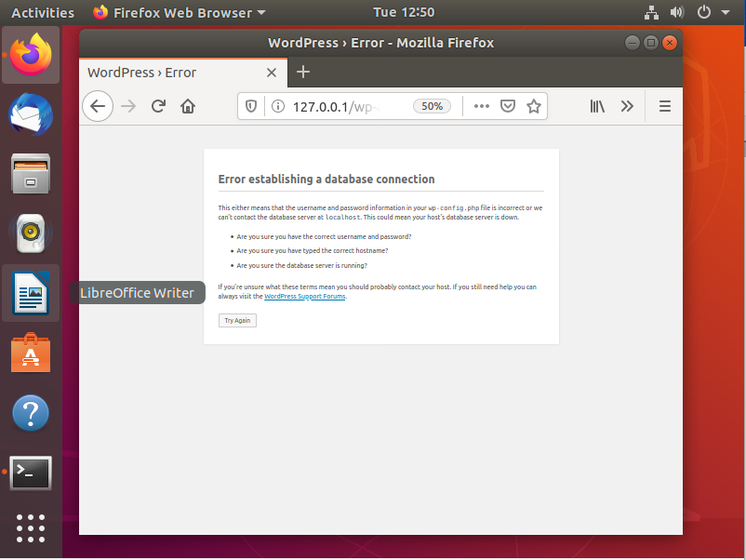This screenshot has height=560, width=746.
Task: Open the Help icon in dock
Action: pos(31,413)
